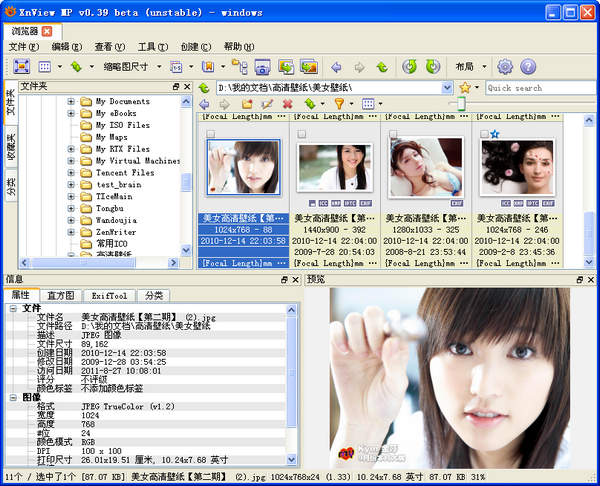The height and width of the screenshot is (486, 600).
Task: Go up a level with main toolbar green arrow
Action: coord(382,67)
